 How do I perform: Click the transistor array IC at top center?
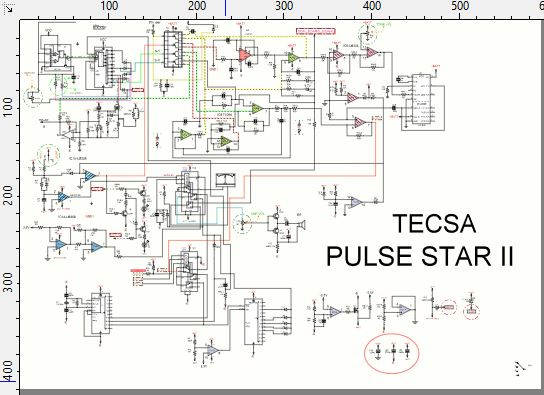(173, 50)
